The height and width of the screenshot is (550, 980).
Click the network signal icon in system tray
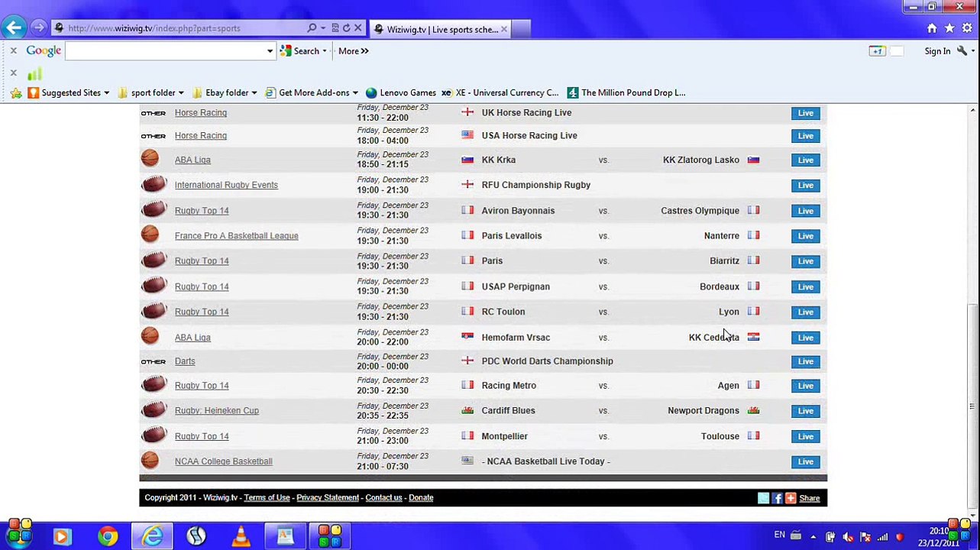883,537
